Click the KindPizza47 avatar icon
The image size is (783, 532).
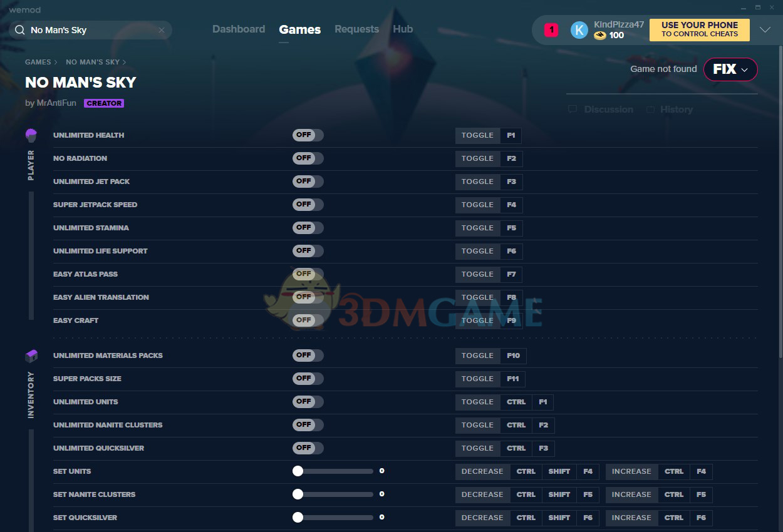coord(579,30)
